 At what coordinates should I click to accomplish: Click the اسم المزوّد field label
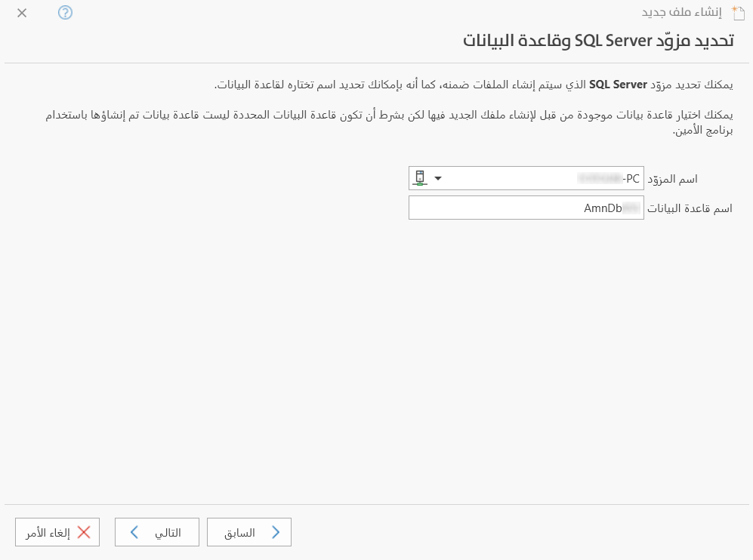pos(672,178)
